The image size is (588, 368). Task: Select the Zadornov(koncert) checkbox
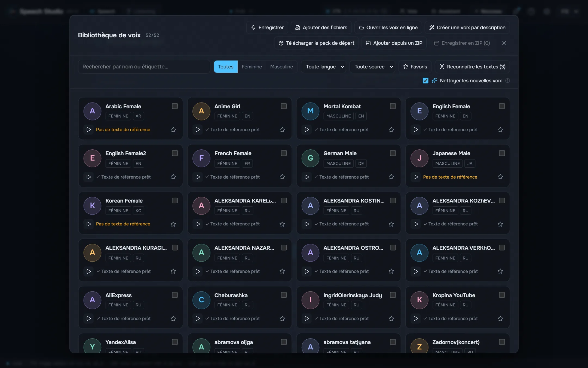point(502,342)
